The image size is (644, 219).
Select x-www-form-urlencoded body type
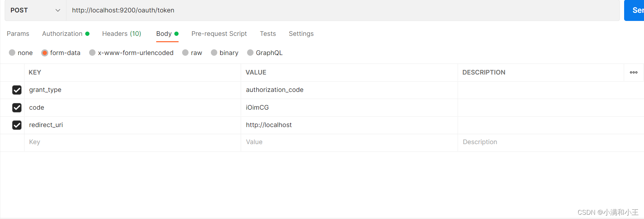coord(92,53)
